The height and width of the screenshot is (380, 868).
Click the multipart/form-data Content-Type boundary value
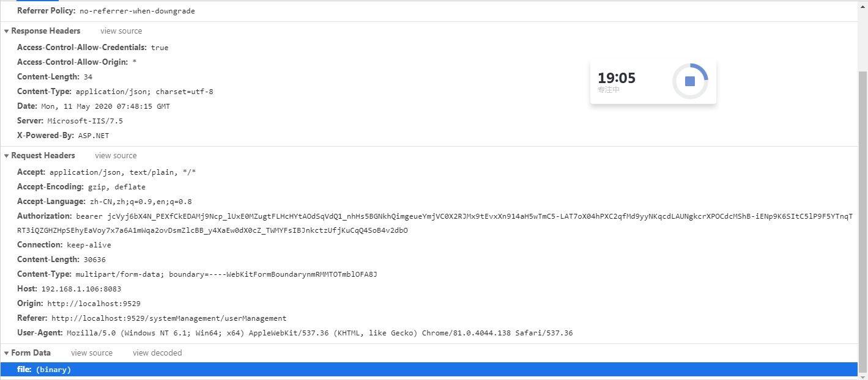coord(226,274)
